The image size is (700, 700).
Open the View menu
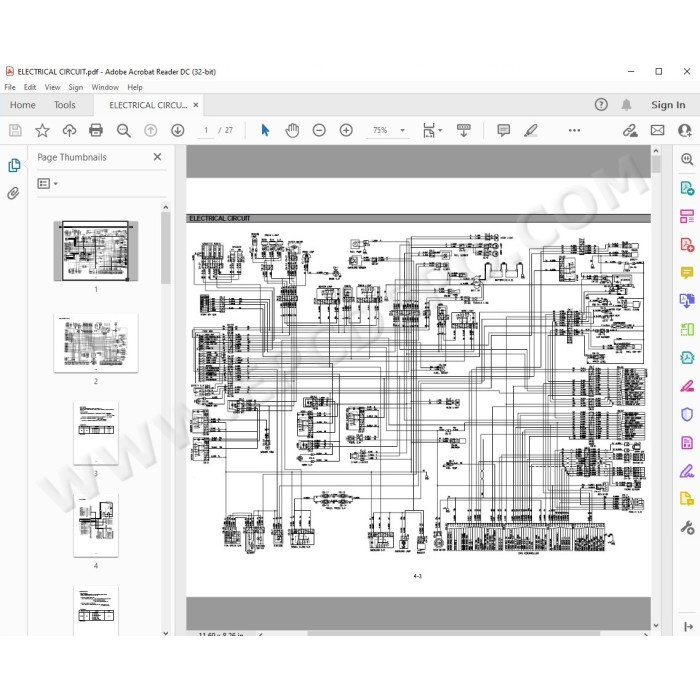click(52, 88)
